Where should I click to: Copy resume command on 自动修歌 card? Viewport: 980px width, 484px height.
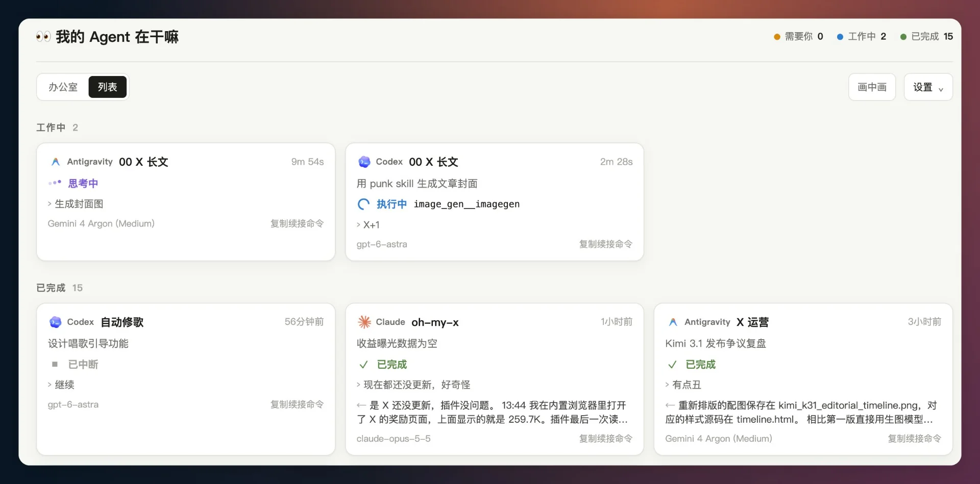pyautogui.click(x=297, y=404)
